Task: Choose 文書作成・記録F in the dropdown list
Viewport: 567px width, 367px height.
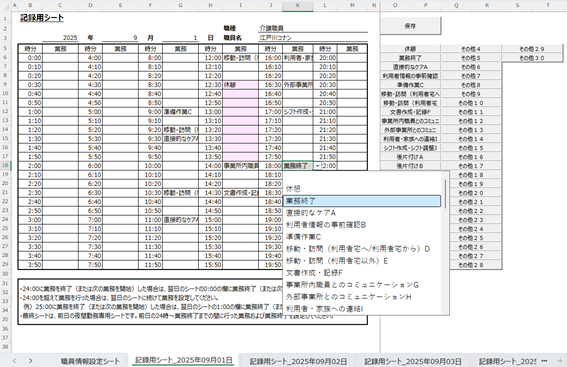Action: 362,273
